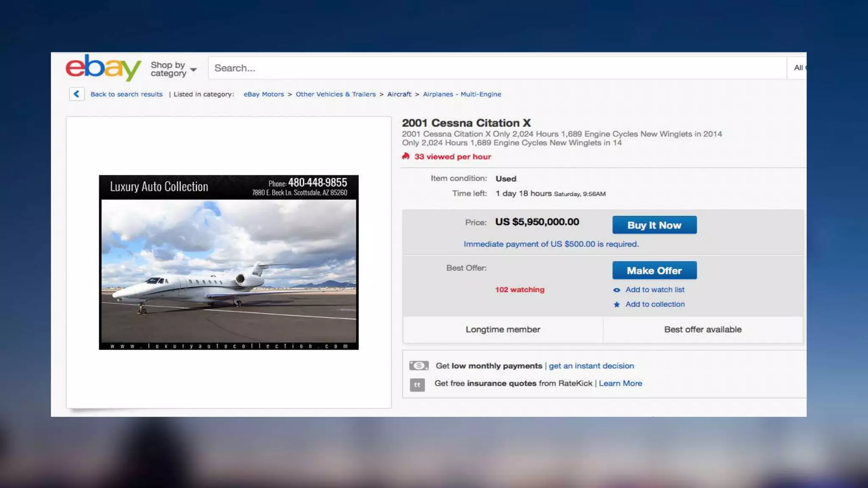Click Add to watch list link
Screen dimensions: 868x488
[x=654, y=290]
